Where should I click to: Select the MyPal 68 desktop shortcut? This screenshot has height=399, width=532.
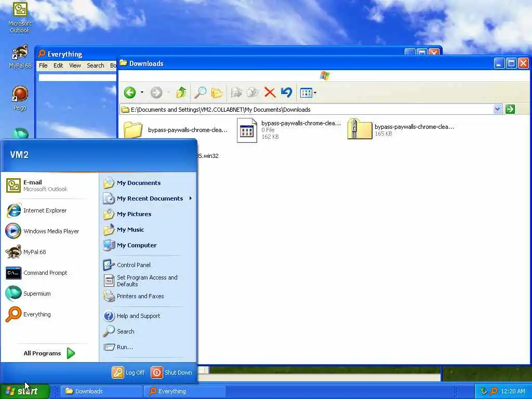pos(20,56)
